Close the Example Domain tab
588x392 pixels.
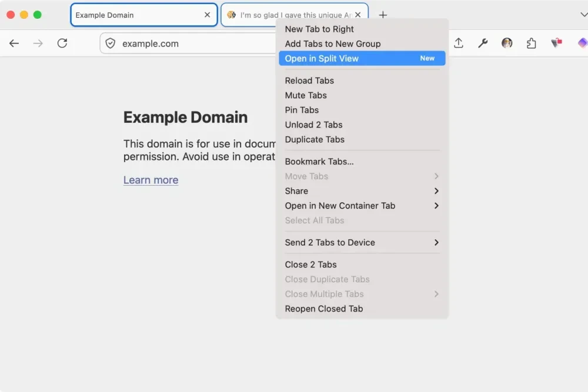click(x=207, y=15)
